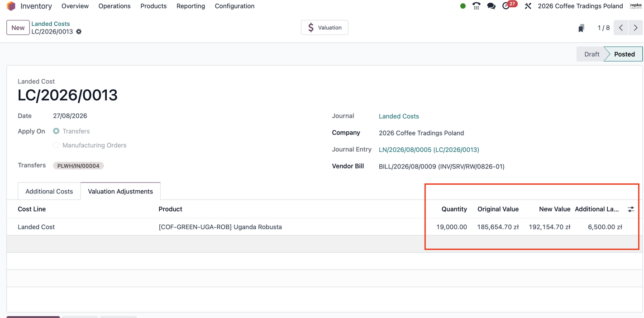This screenshot has width=644, height=318.
Task: Switch to the Additional Costs tab
Action: [x=49, y=191]
